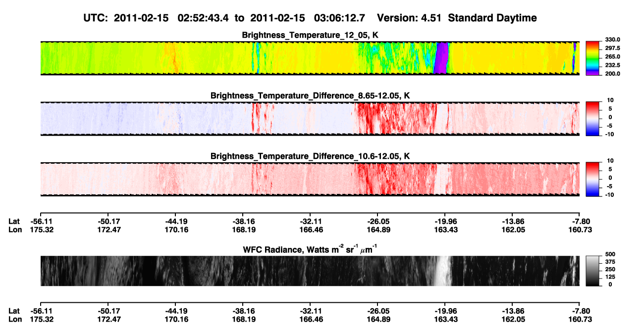Click the purple cold cloud band in top plot
644x330 pixels.
pyautogui.click(x=441, y=58)
